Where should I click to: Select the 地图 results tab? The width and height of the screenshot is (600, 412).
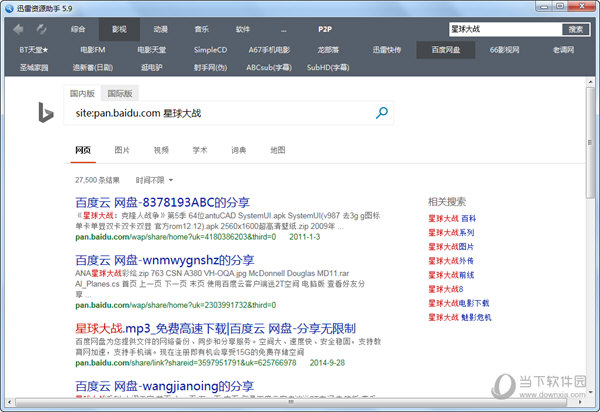[x=278, y=150]
